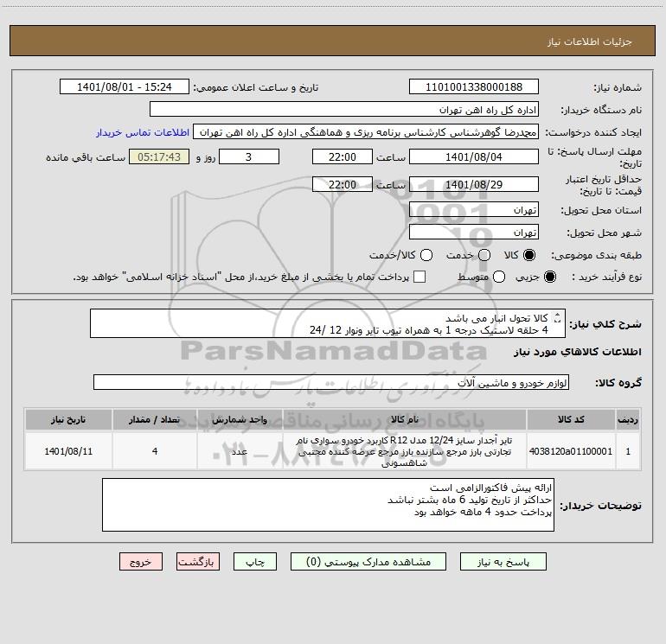Image resolution: width=666 pixels, height=644 pixels.
Task: Click the need date cell 1401/08/11
Action: coord(68,451)
